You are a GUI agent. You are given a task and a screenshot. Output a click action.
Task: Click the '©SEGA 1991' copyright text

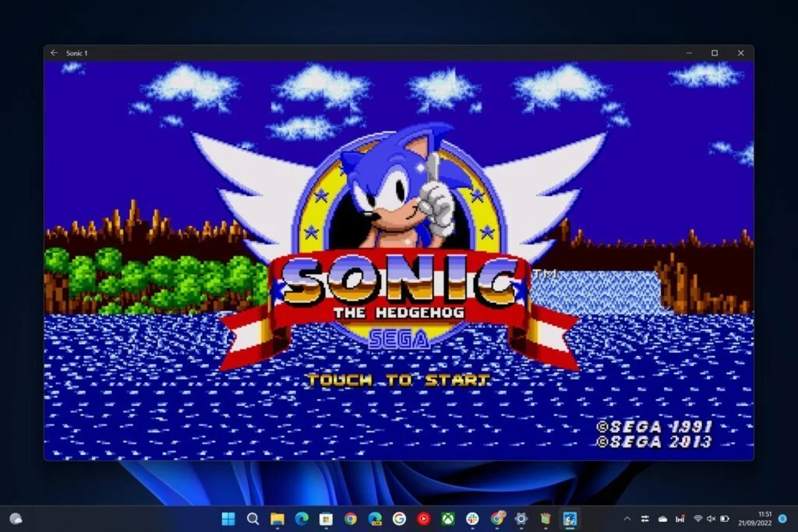pyautogui.click(x=654, y=426)
